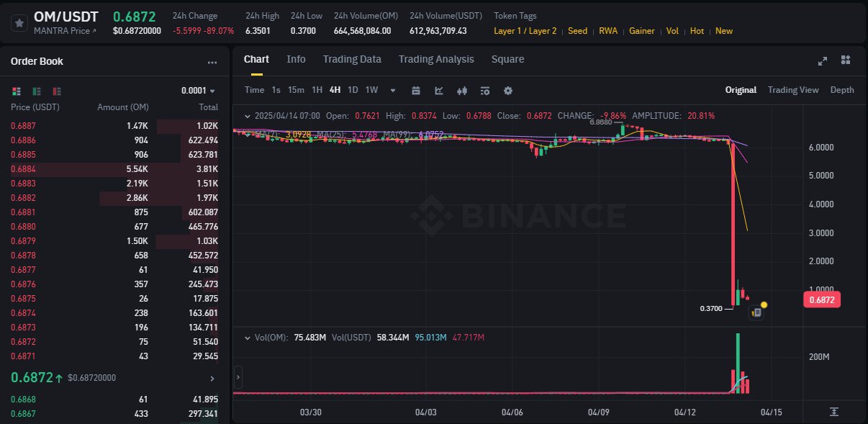Viewport: 868px width, 424px height.
Task: Open chart layout grid icon
Action: (x=846, y=60)
